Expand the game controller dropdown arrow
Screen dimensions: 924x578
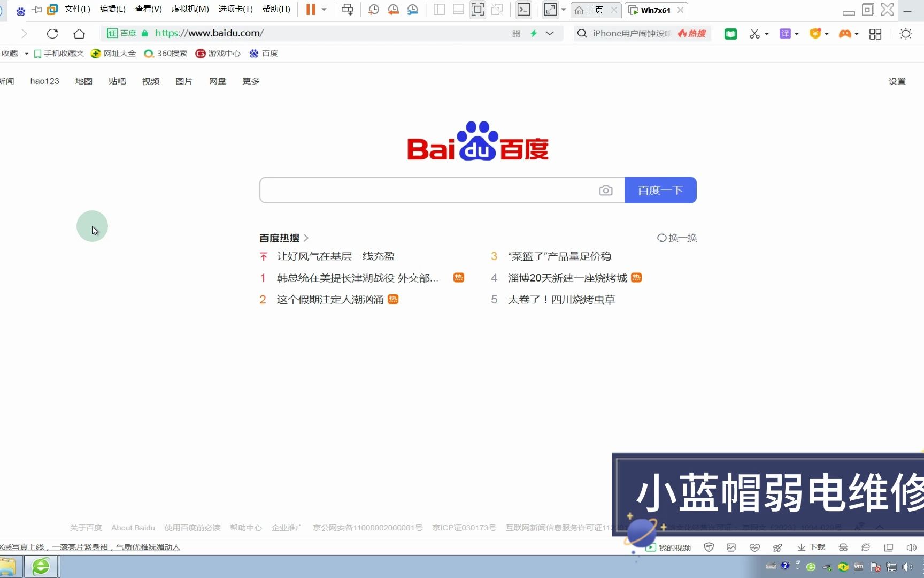[857, 34]
